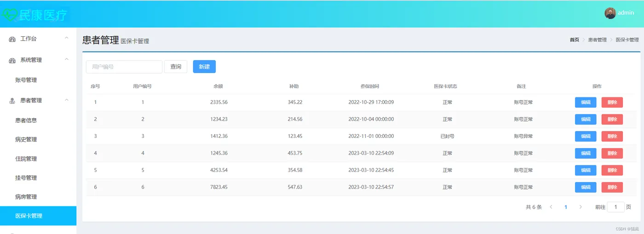
Task: Delete the 已封号 row
Action: pyautogui.click(x=612, y=136)
